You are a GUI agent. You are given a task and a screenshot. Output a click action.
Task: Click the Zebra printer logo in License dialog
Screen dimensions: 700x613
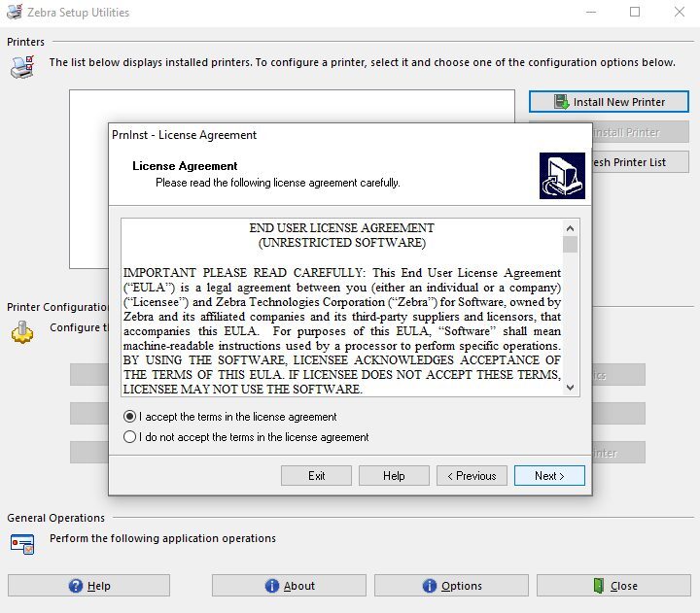pyautogui.click(x=562, y=176)
